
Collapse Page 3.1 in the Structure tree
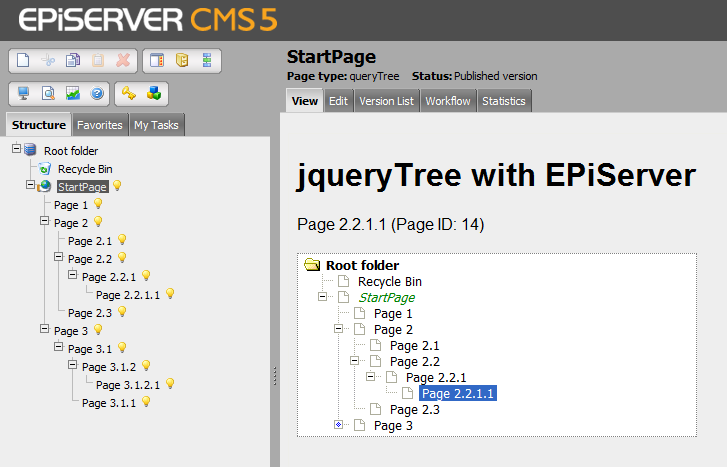(58, 348)
